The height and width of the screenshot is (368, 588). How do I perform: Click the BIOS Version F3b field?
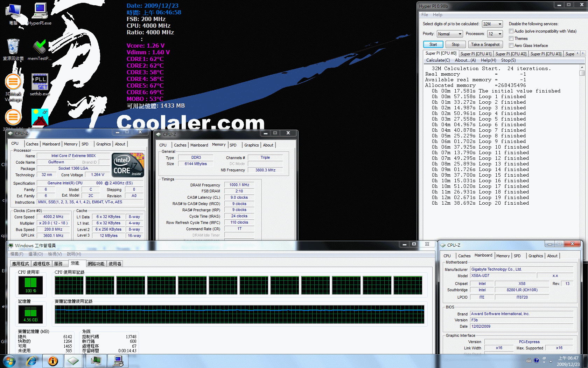[521, 320]
